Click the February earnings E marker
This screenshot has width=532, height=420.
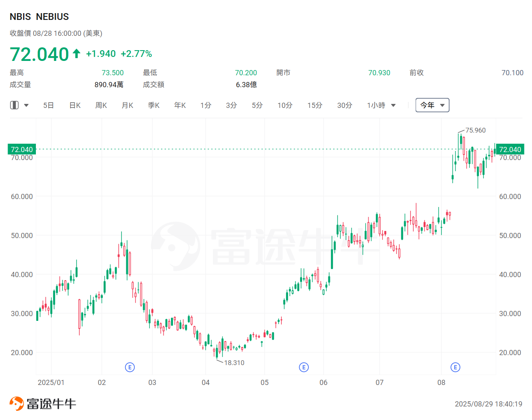[130, 367]
